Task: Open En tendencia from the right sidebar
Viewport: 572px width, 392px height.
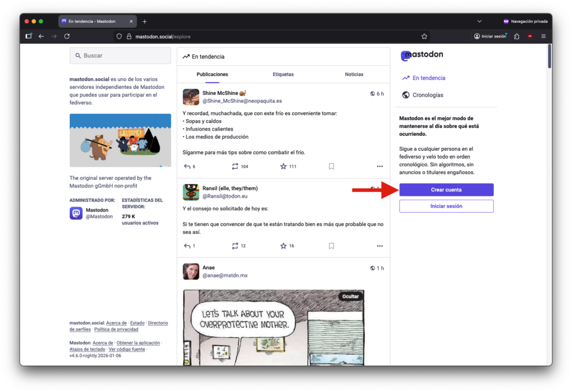Action: tap(428, 78)
